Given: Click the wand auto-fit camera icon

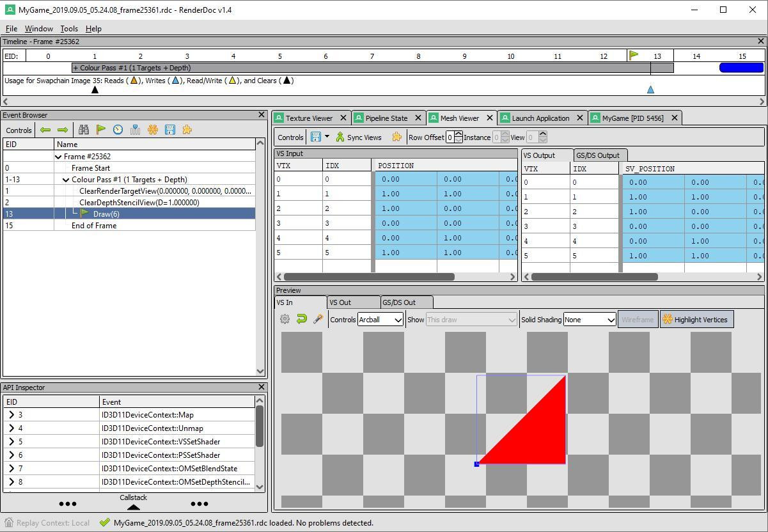Looking at the screenshot, I should [318, 319].
